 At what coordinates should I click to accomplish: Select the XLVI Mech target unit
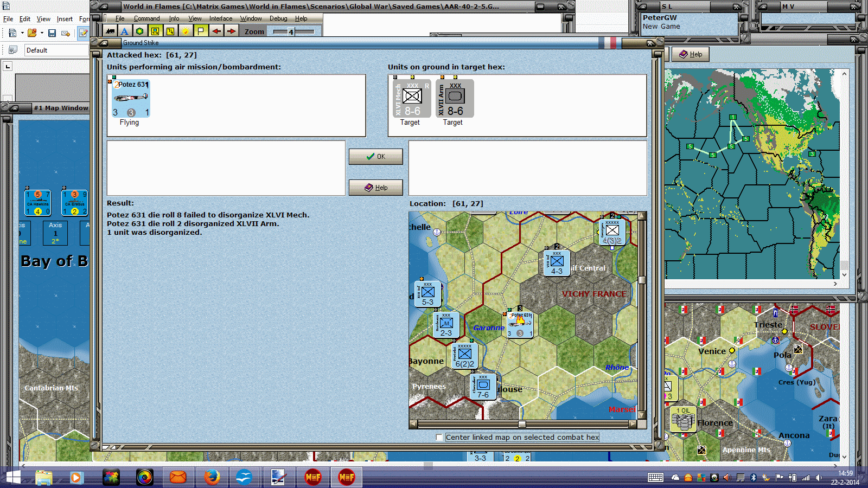point(412,98)
